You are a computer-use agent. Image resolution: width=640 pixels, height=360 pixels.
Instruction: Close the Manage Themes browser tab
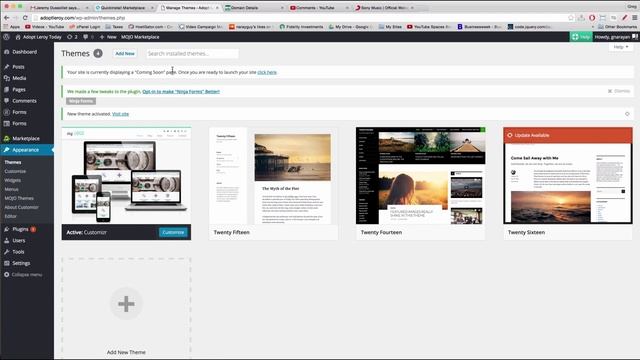[x=217, y=7]
